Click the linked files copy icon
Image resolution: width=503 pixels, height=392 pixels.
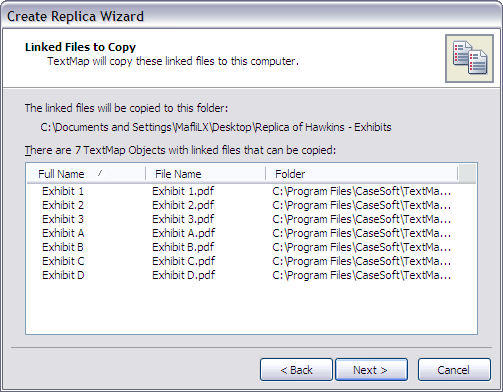tap(469, 58)
